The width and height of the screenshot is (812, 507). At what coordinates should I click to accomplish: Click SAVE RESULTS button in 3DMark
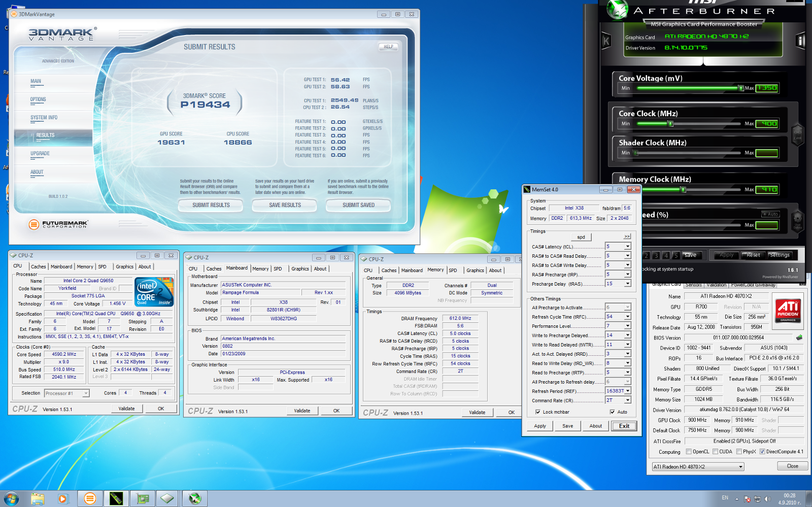285,205
